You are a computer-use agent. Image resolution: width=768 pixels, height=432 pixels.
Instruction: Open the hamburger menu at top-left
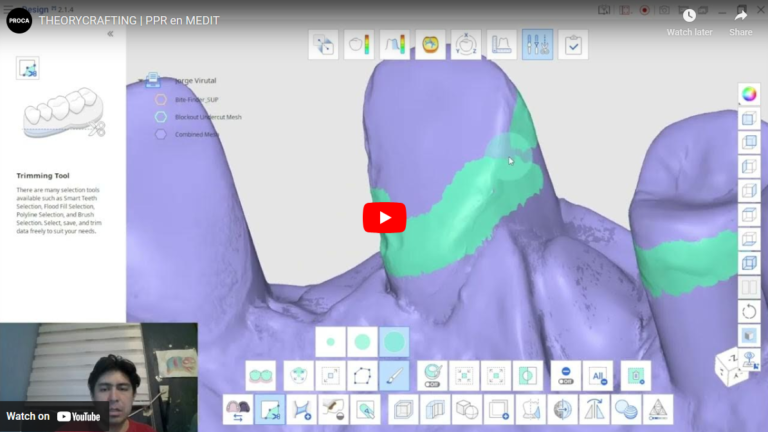[9, 9]
